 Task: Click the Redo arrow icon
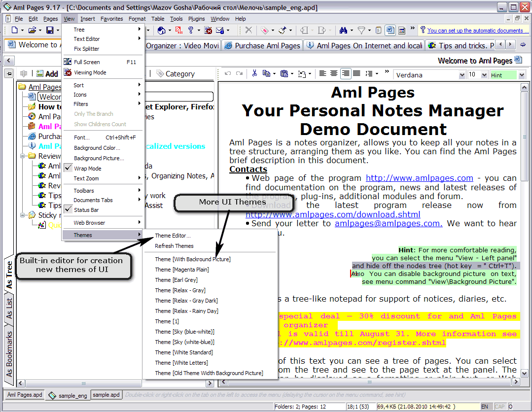(x=239, y=73)
